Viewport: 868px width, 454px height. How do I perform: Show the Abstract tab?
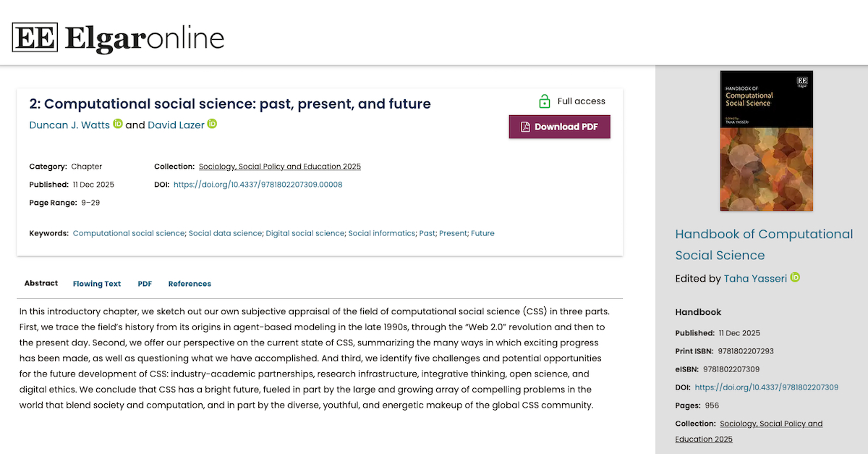41,284
